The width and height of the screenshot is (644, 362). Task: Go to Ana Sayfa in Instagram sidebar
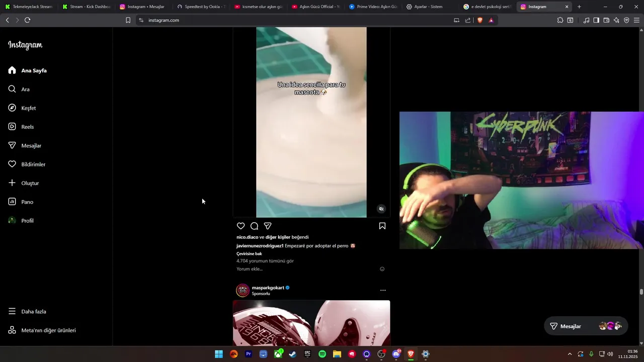click(x=28, y=70)
